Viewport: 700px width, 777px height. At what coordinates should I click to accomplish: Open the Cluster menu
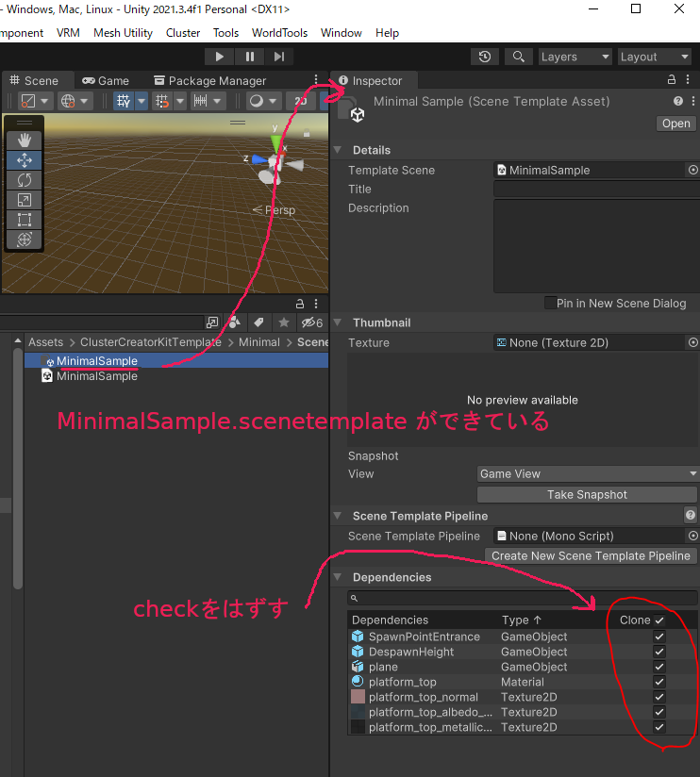coord(183,33)
